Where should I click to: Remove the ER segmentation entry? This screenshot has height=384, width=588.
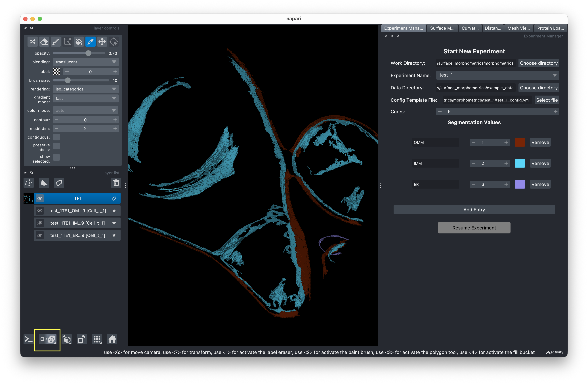[540, 184]
